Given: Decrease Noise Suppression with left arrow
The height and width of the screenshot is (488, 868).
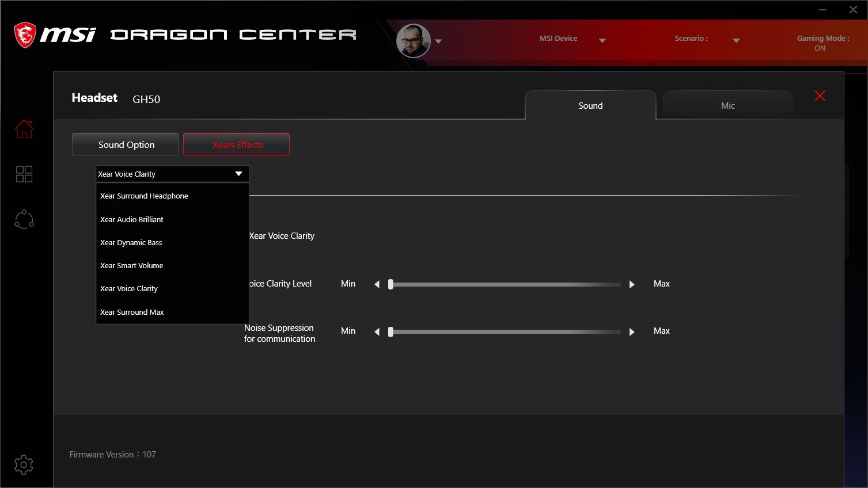Looking at the screenshot, I should tap(377, 331).
